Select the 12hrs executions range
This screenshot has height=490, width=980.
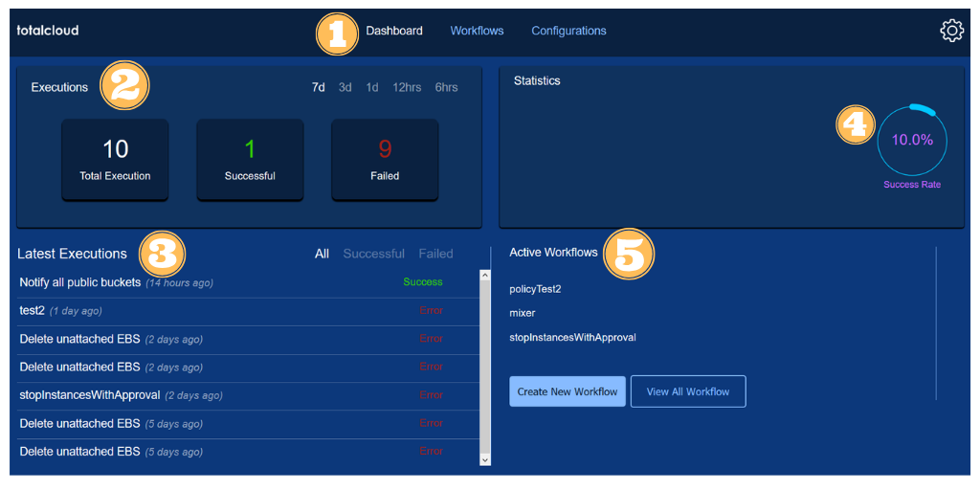[407, 87]
